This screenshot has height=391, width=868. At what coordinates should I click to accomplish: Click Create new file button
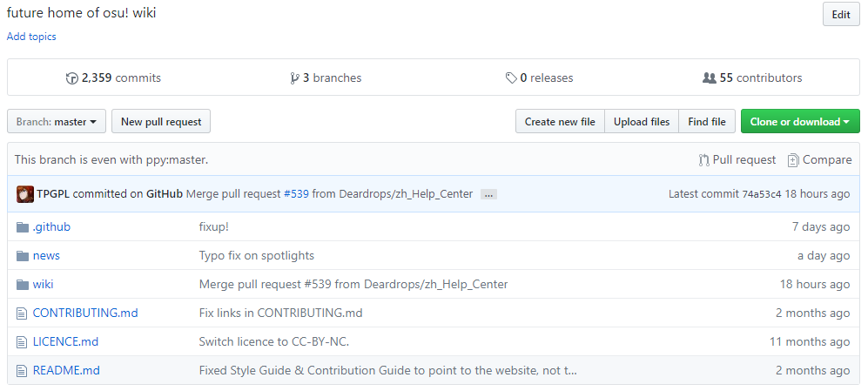point(560,121)
